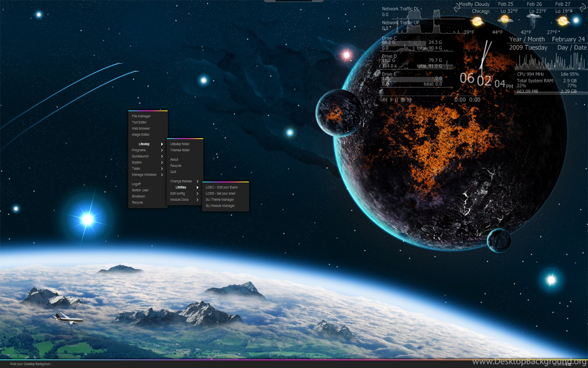Expand the Change themes submenu arrow
The image size is (588, 368).
coord(198,181)
